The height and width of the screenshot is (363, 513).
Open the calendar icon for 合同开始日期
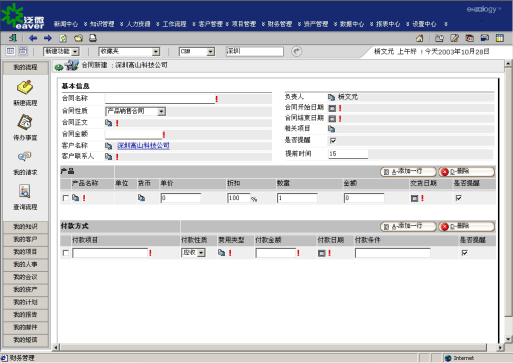pos(332,108)
